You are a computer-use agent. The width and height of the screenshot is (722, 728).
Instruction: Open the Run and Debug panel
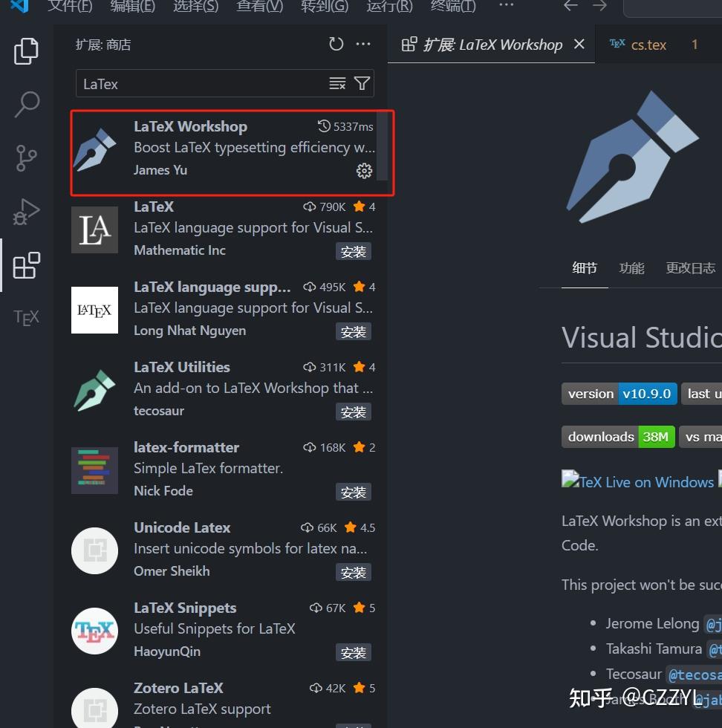(x=27, y=212)
